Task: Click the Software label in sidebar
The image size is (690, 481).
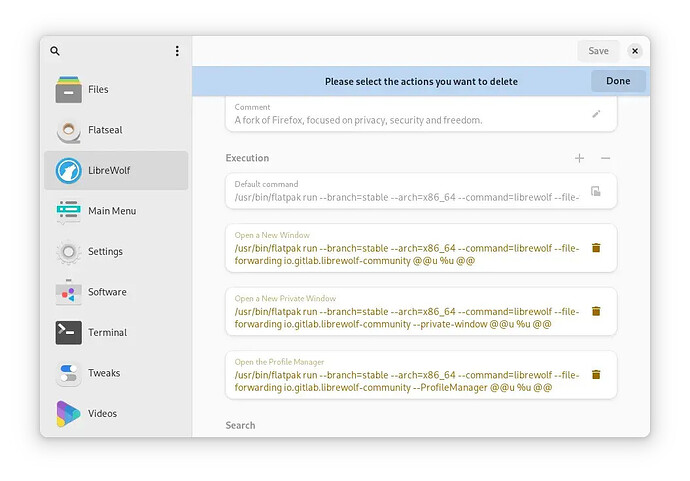Action: [x=107, y=292]
